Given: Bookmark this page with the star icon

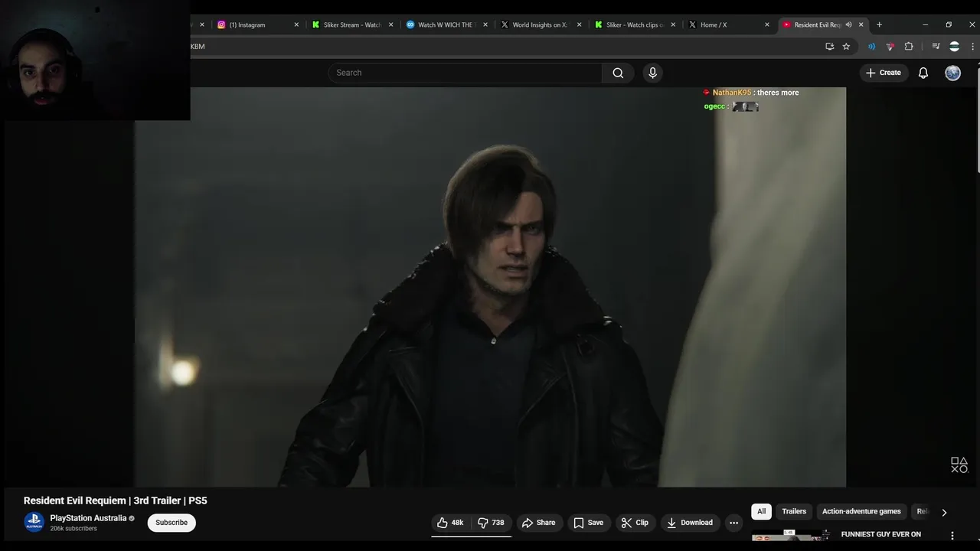Looking at the screenshot, I should coord(846,47).
